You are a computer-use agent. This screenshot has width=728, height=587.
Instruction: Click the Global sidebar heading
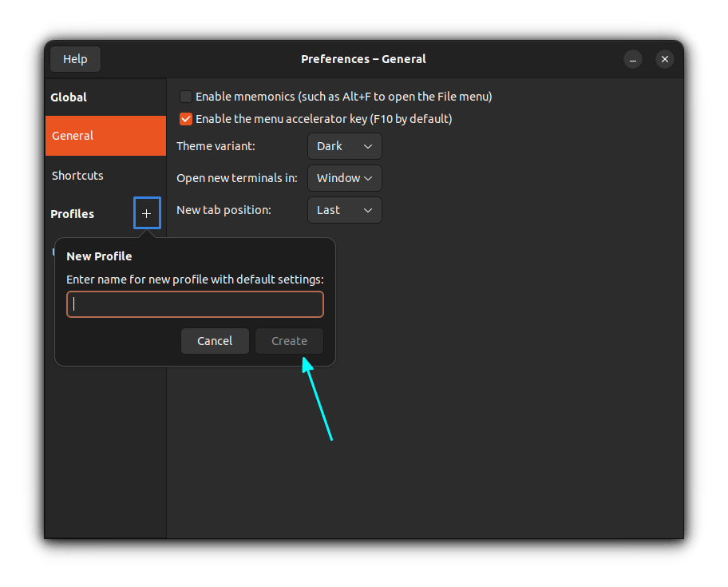click(x=69, y=97)
